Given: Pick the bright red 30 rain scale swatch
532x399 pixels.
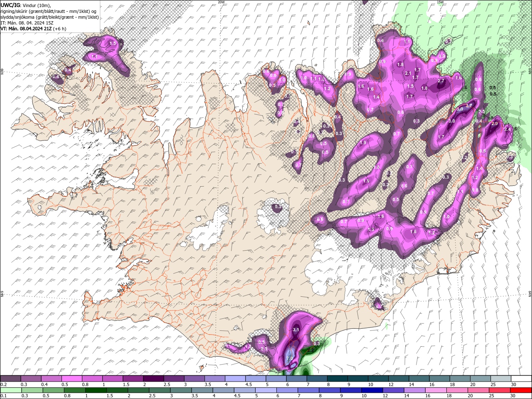Looking at the screenshot, I should pos(520,390).
